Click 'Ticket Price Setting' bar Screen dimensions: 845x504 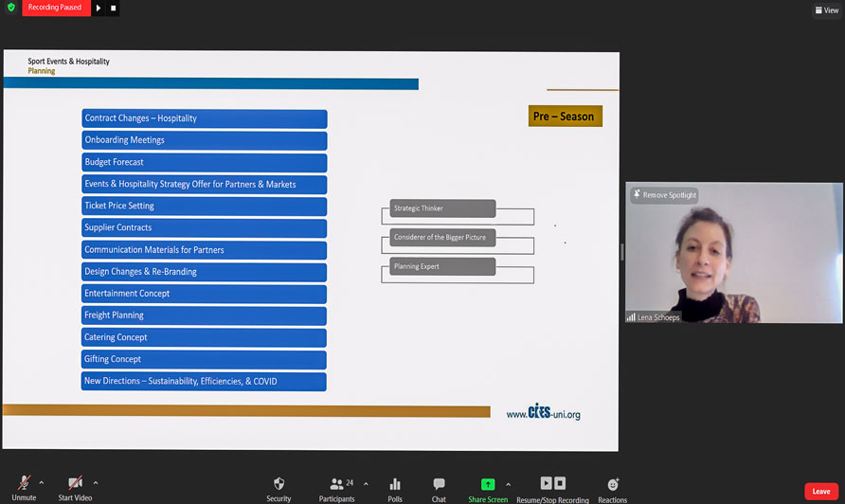click(205, 206)
